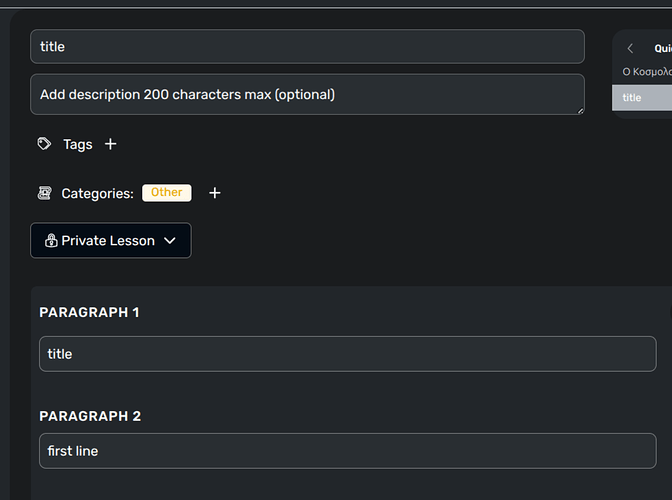Click the description text area
Screen dimensions: 672x500
(307, 94)
